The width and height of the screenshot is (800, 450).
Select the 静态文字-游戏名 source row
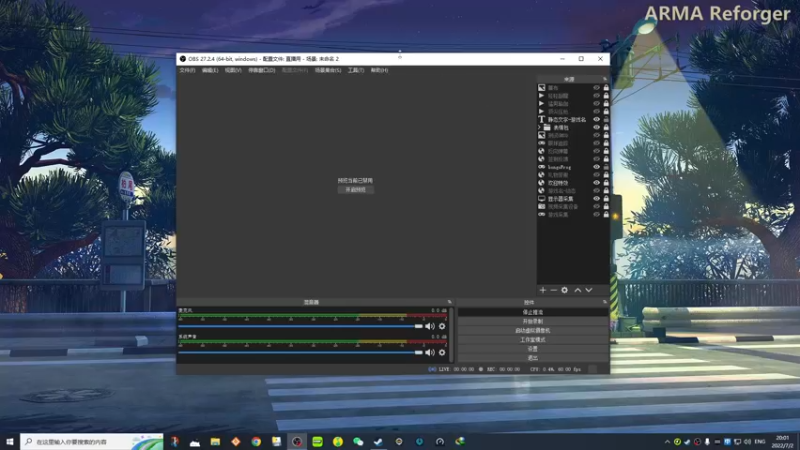click(573, 119)
